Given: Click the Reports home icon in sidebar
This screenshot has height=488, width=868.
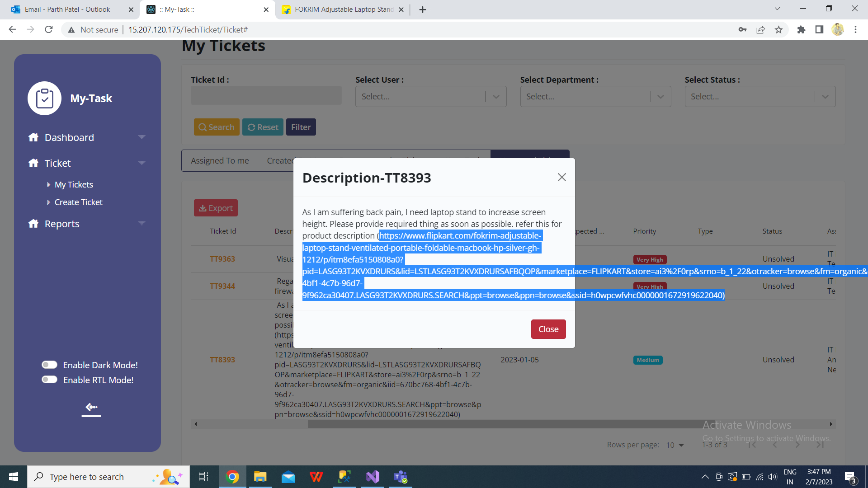Looking at the screenshot, I should (33, 224).
